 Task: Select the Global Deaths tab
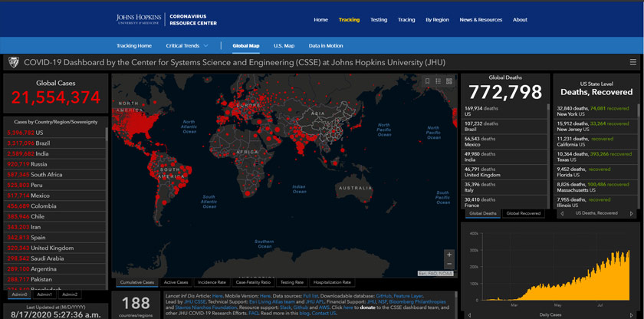coord(482,213)
